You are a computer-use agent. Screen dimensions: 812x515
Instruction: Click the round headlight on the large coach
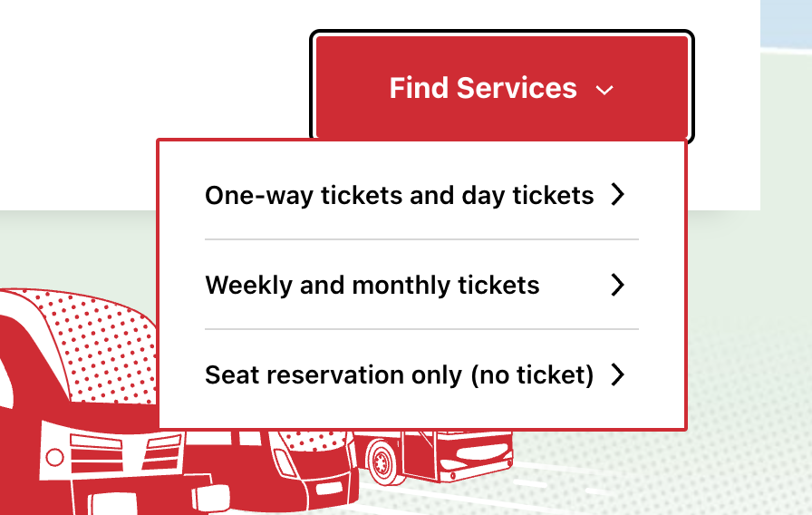54,458
